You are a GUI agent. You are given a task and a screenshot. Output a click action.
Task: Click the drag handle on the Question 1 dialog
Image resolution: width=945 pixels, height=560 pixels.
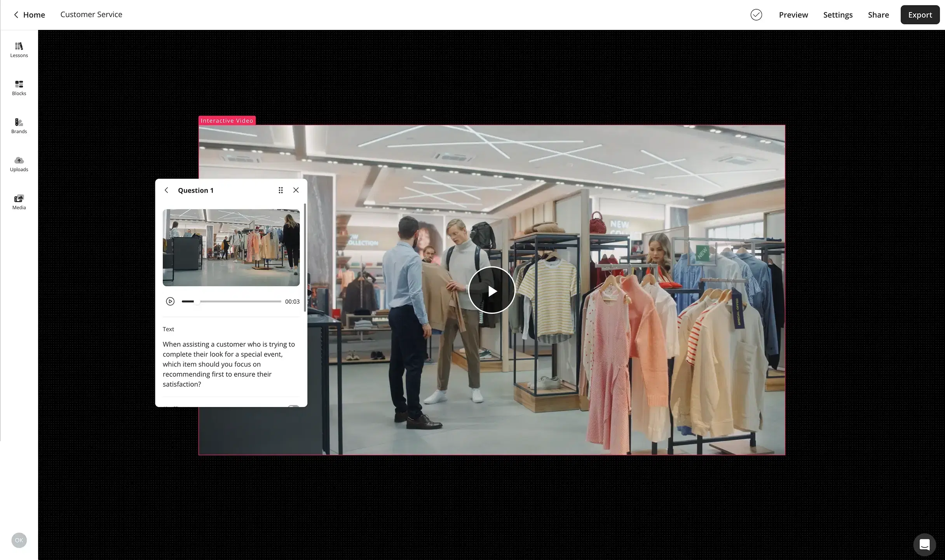click(281, 190)
